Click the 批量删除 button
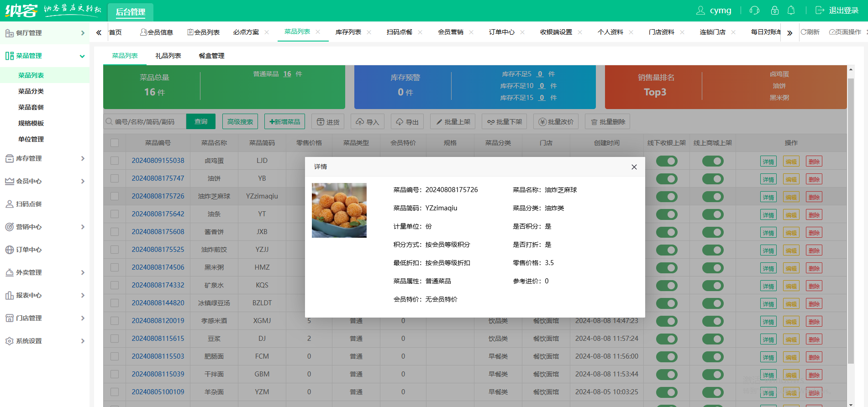Image resolution: width=868 pixels, height=407 pixels. click(608, 121)
